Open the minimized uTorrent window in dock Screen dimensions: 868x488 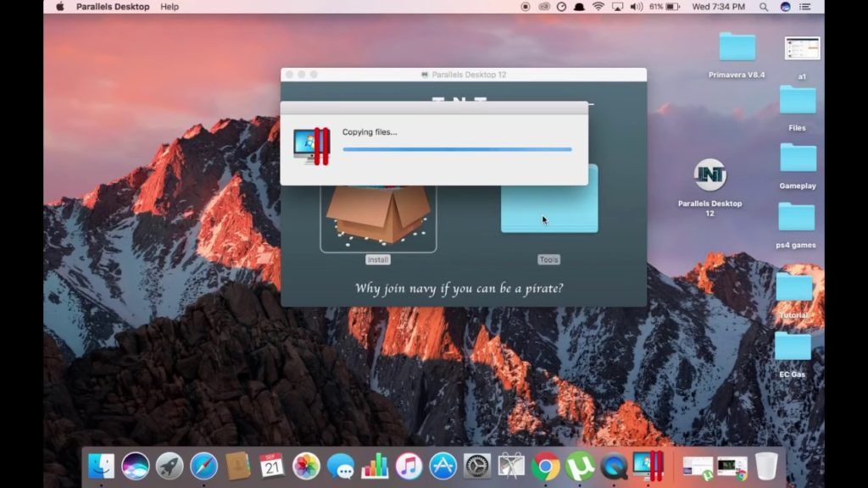[x=698, y=468]
